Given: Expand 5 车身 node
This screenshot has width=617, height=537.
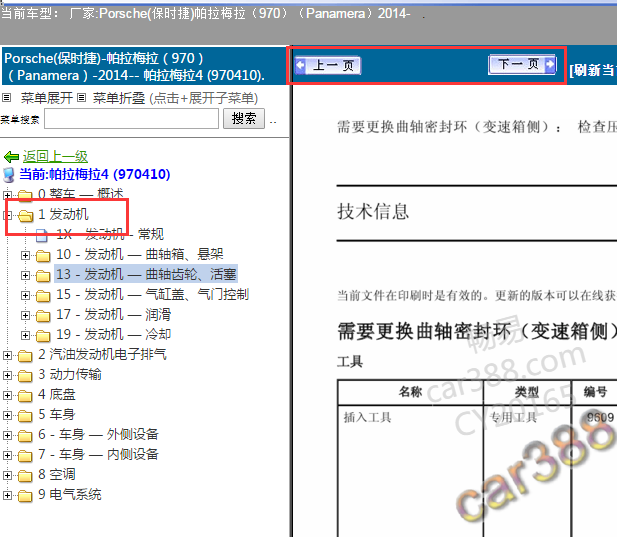Looking at the screenshot, I should pos(7,415).
